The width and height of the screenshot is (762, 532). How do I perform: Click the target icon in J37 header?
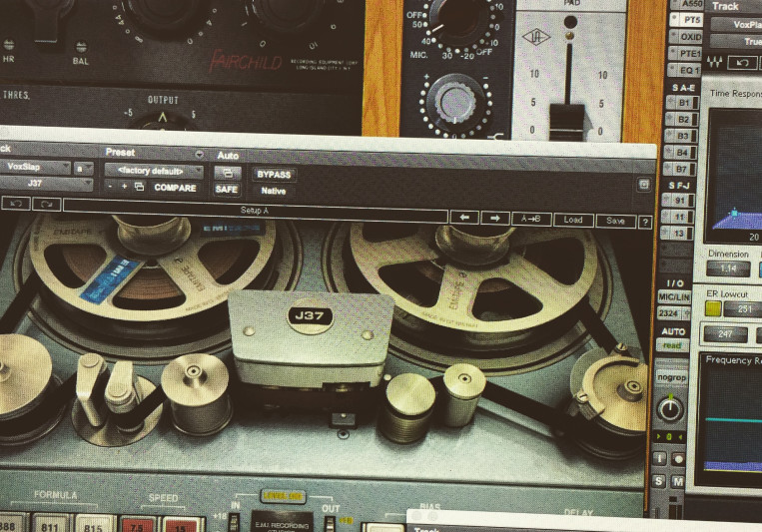pyautogui.click(x=644, y=184)
